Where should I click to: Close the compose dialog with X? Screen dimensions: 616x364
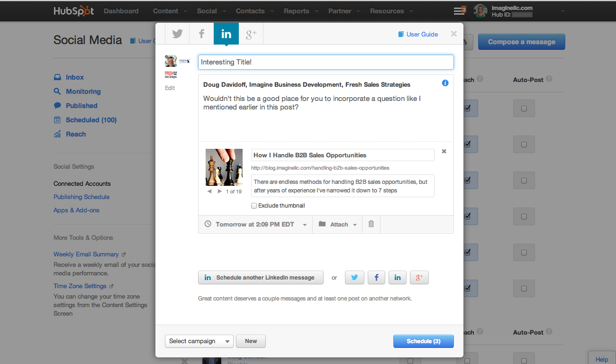(453, 34)
